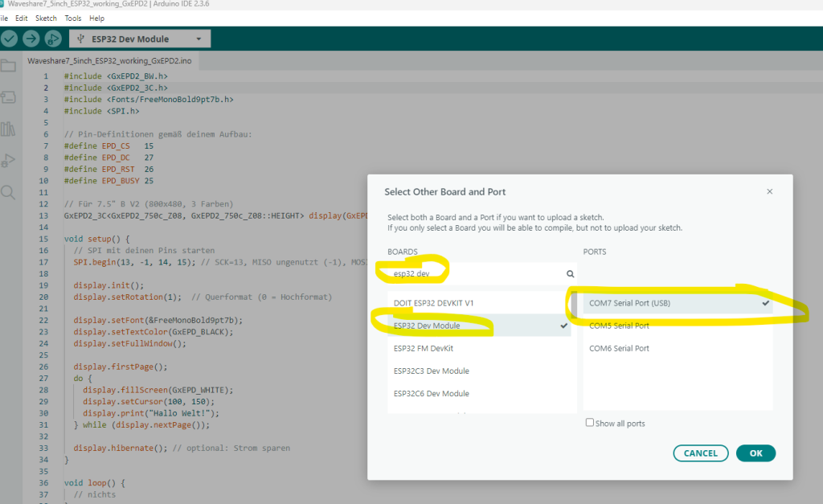Open the Library Manager sidebar icon
The width and height of the screenshot is (823, 504).
(8, 129)
